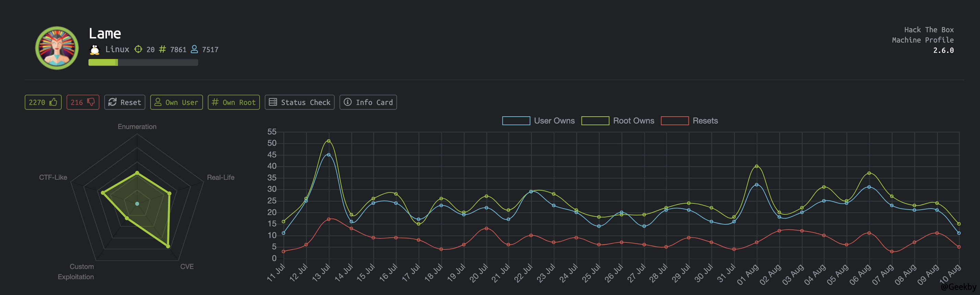
Task: Submit flag with Own User button
Action: [x=176, y=102]
